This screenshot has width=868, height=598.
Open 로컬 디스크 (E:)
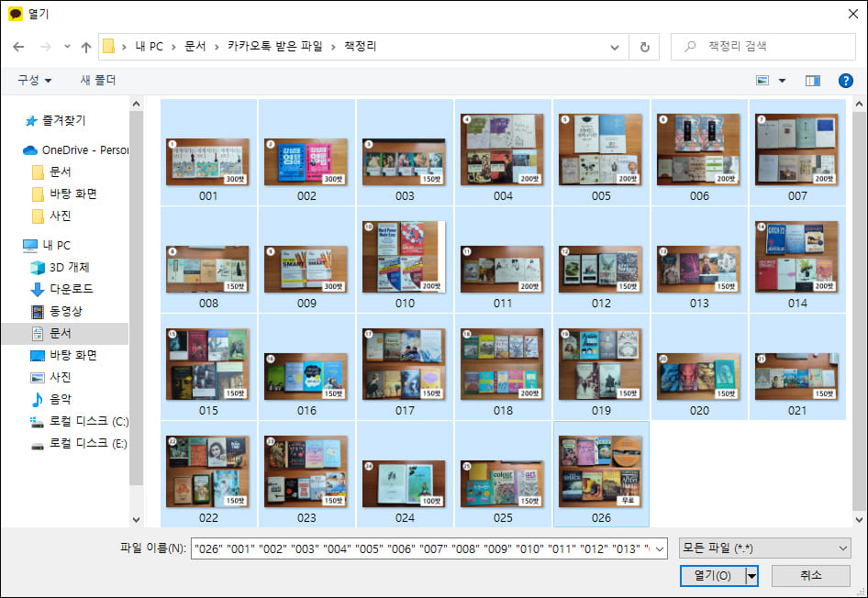tap(79, 444)
